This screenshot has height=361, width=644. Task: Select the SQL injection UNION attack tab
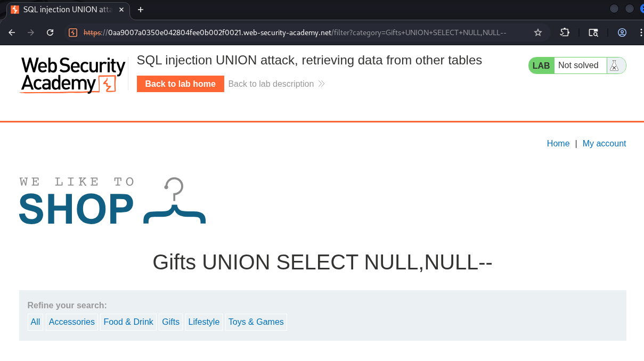[x=64, y=10]
